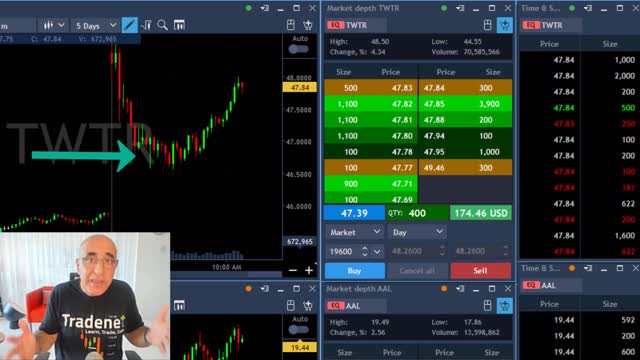Click trading cart icon in AAL chart toolbar
The image size is (640, 360).
(x=308, y=306)
